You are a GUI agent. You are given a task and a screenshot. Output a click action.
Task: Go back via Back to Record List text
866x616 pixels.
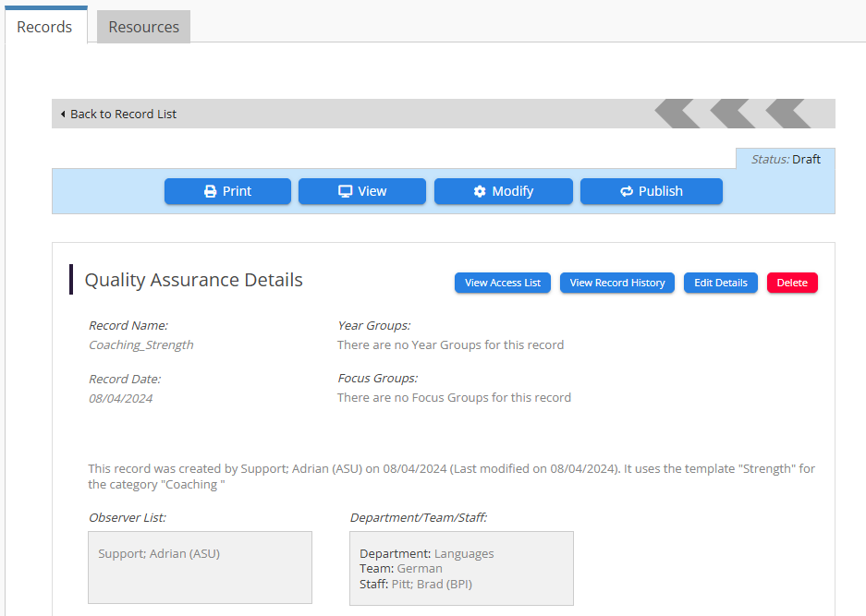(x=123, y=115)
